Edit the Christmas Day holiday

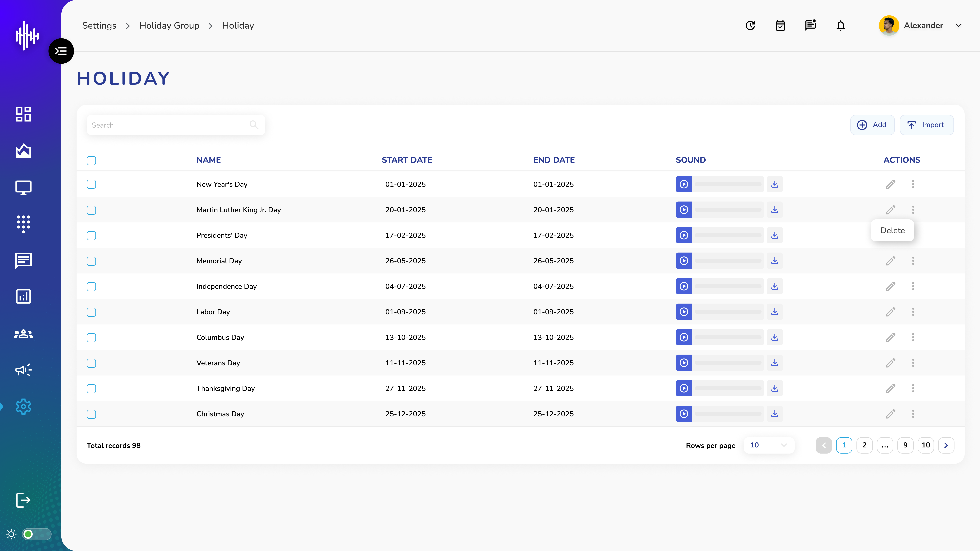(x=891, y=414)
